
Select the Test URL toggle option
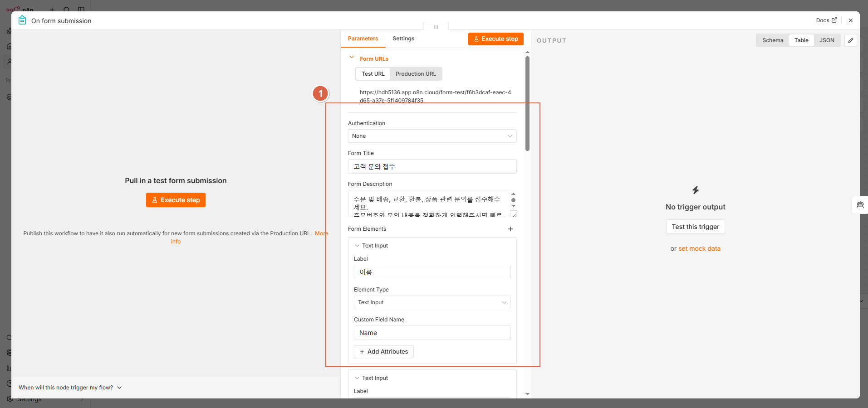[x=373, y=74]
